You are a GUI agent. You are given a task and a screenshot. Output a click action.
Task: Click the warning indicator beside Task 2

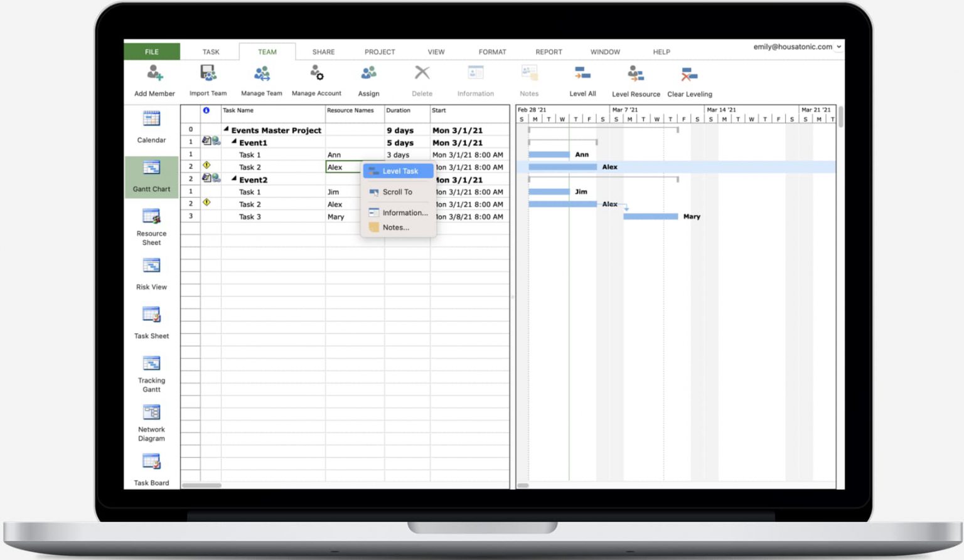click(x=207, y=166)
